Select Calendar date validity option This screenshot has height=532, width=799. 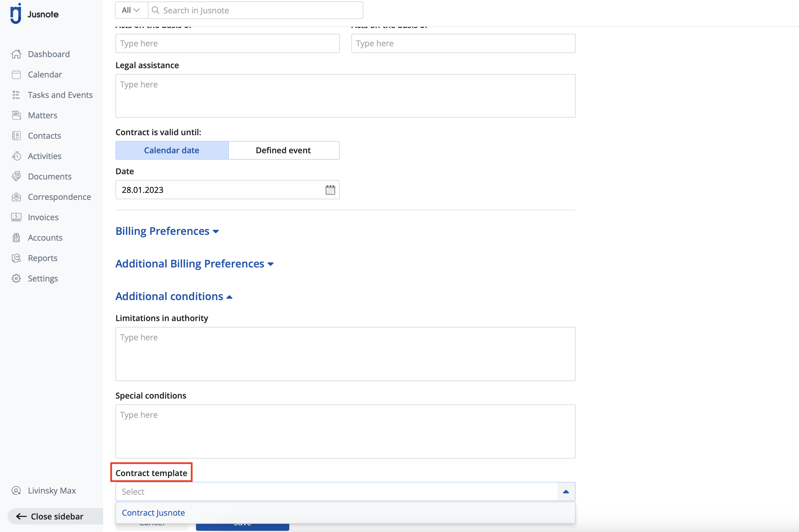tap(172, 150)
